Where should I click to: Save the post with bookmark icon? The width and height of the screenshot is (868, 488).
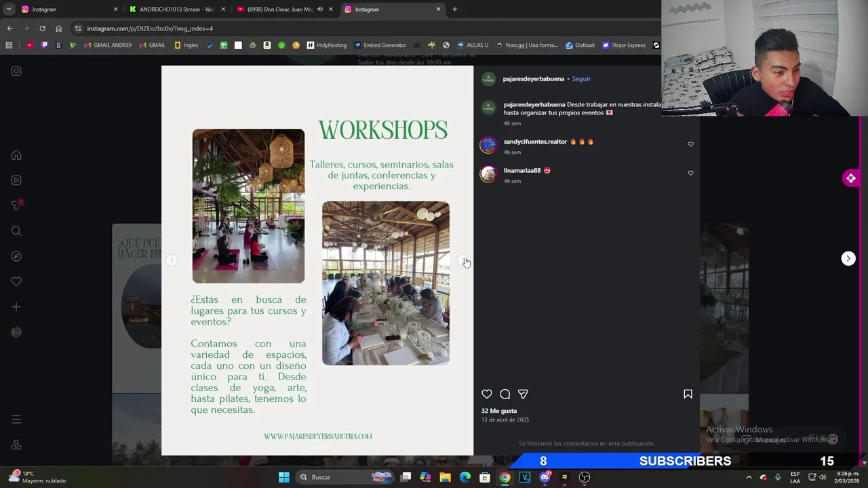tap(688, 394)
